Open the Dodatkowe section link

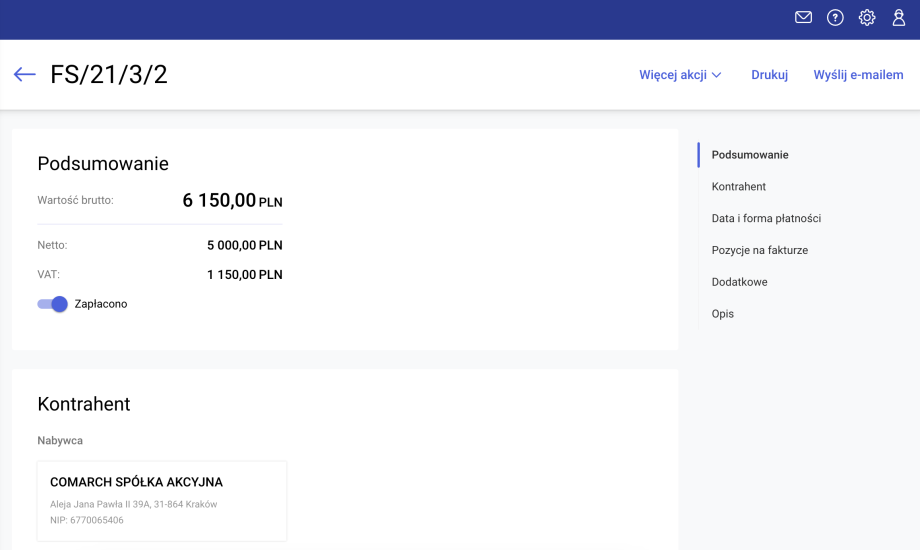(739, 282)
